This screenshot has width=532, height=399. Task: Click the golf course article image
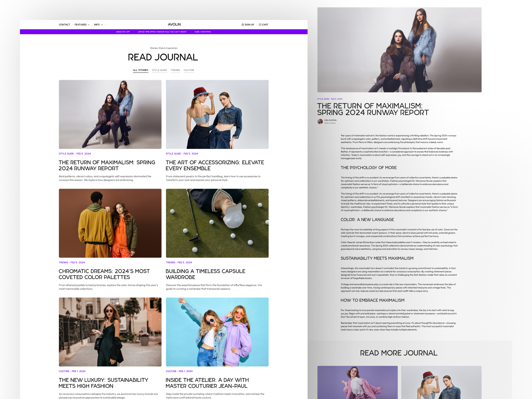tap(217, 223)
